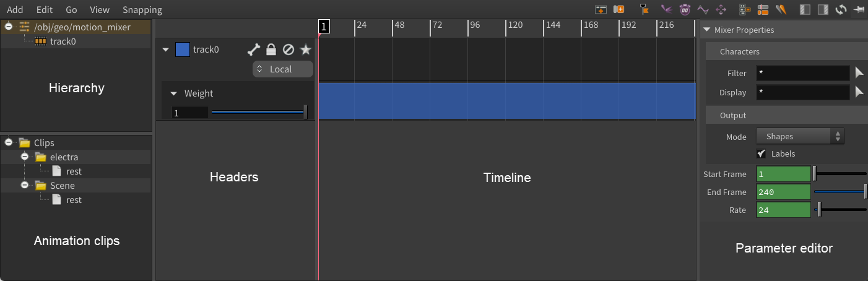Open the Edit menu
Screen dimensions: 868x281
click(x=45, y=9)
